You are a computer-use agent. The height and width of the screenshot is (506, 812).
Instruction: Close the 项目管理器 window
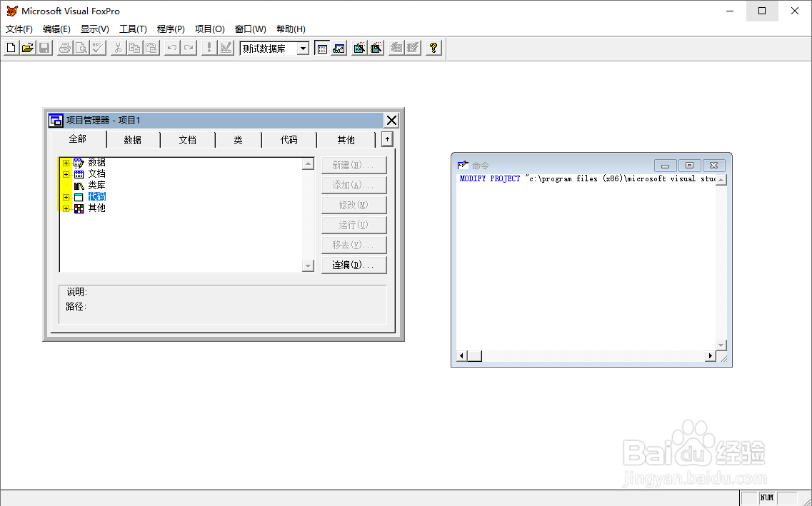(391, 121)
